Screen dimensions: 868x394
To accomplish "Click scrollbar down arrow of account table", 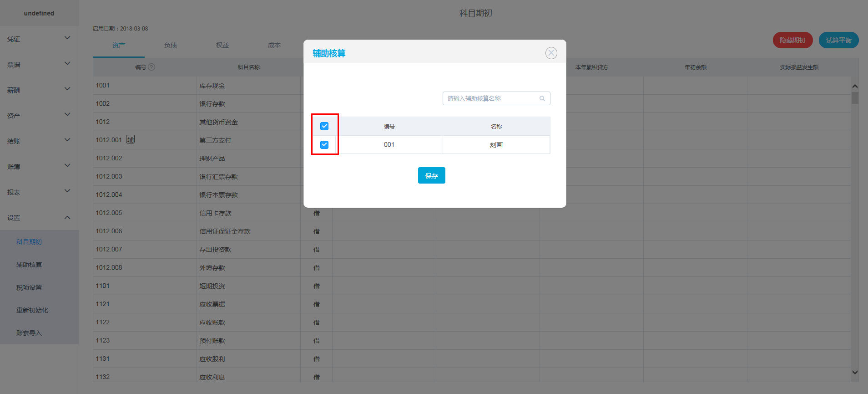I will [855, 372].
